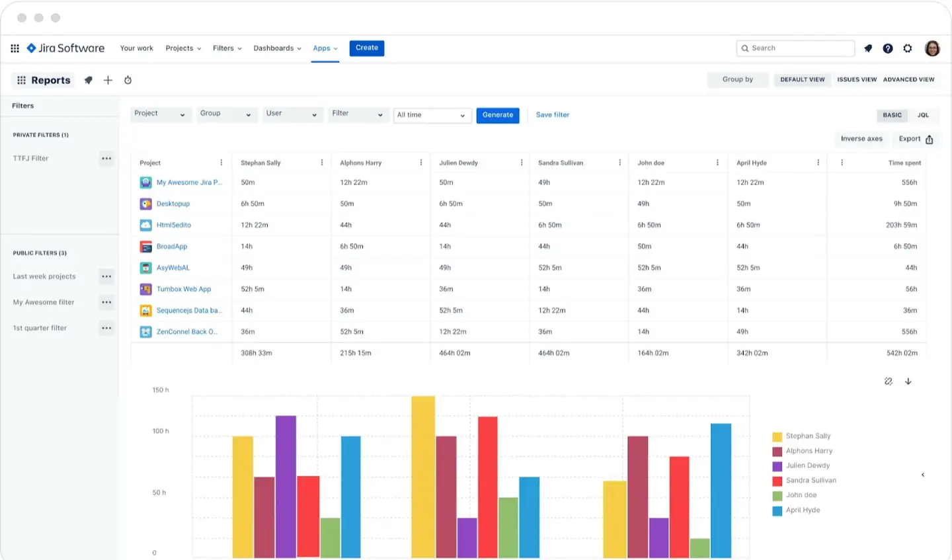This screenshot has width=952, height=560.
Task: Click the notifications bell icon
Action: tap(868, 48)
